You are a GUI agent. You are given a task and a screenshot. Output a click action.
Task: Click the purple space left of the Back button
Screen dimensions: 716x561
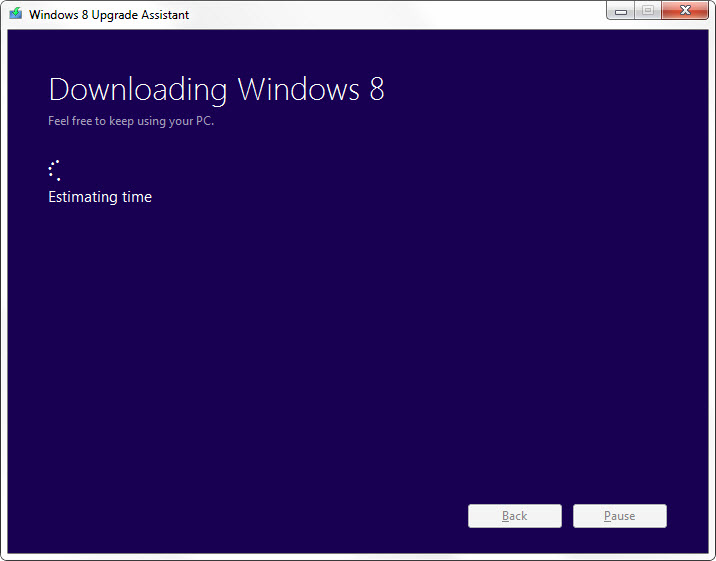click(x=250, y=516)
